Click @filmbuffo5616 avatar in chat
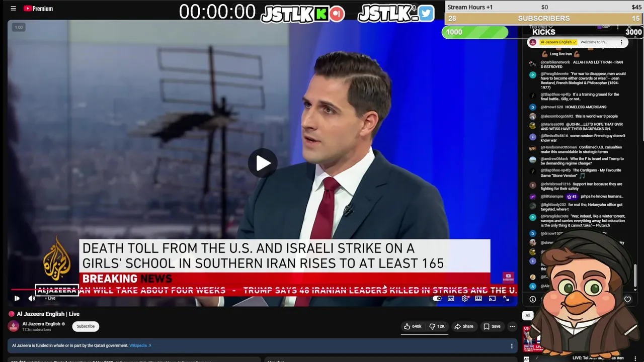The image size is (644, 362). click(x=533, y=137)
